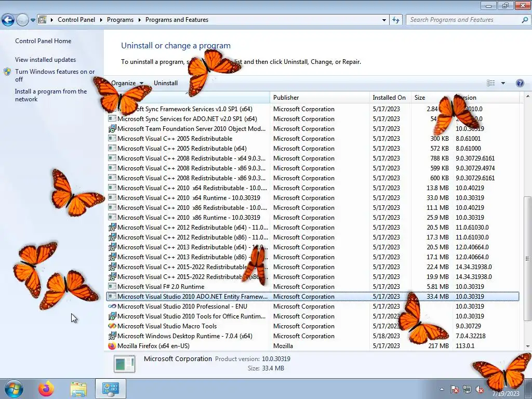The image size is (532, 399).
Task: Expand the arrow after Programs breadcrumb
Action: point(139,20)
